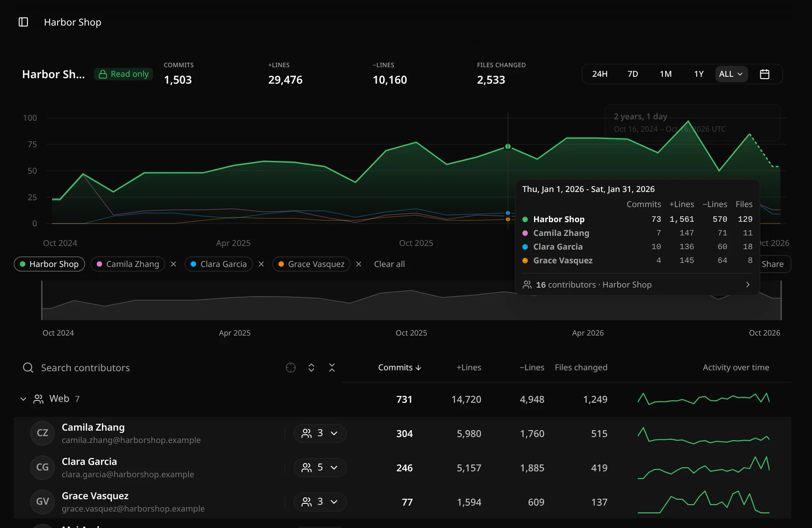Viewport: 812px width, 528px height.
Task: Sort by Commits column header
Action: click(x=400, y=368)
